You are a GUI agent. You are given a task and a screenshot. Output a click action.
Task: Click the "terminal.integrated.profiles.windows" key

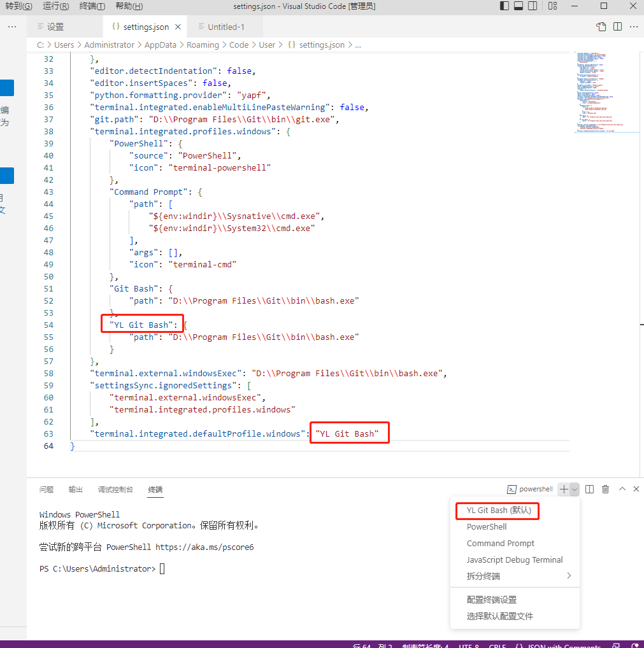(x=183, y=131)
